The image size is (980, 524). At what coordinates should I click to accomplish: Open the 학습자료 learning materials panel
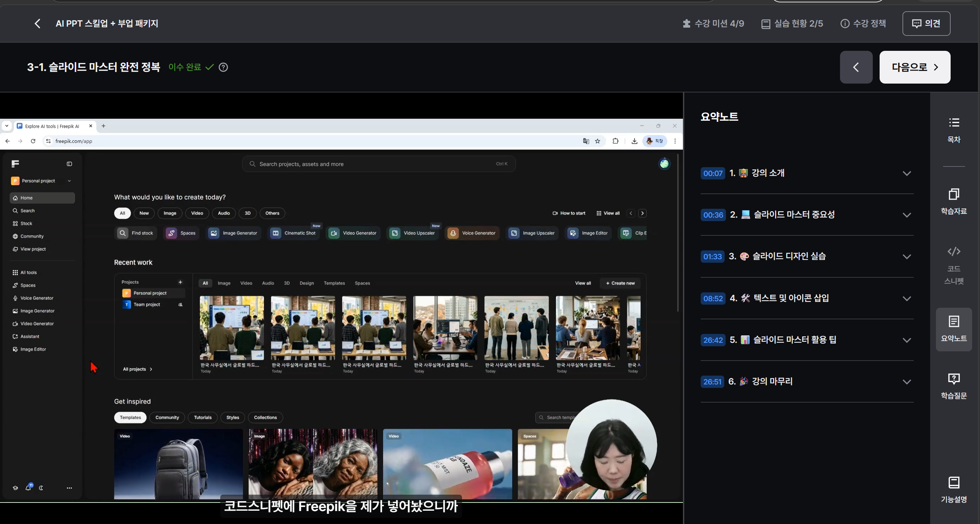coord(954,202)
